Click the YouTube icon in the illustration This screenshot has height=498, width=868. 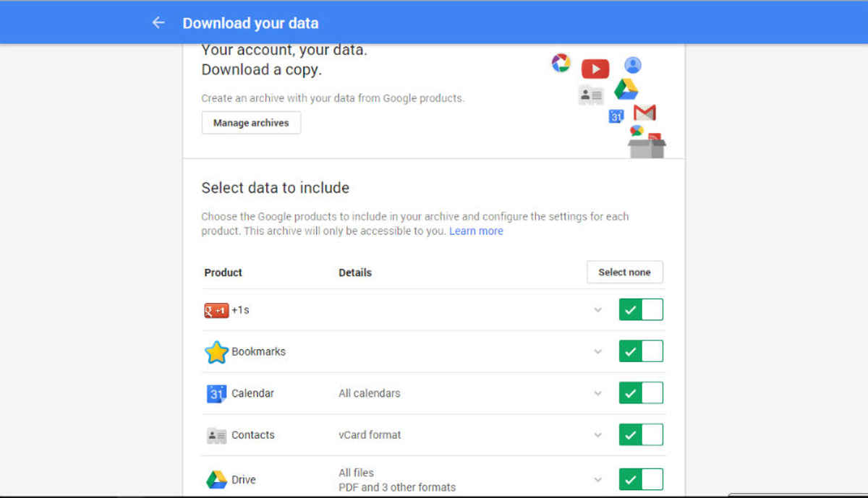pos(595,69)
